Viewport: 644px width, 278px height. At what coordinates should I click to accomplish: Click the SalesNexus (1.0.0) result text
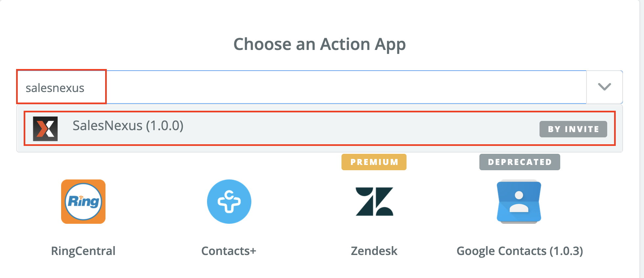[x=128, y=126]
